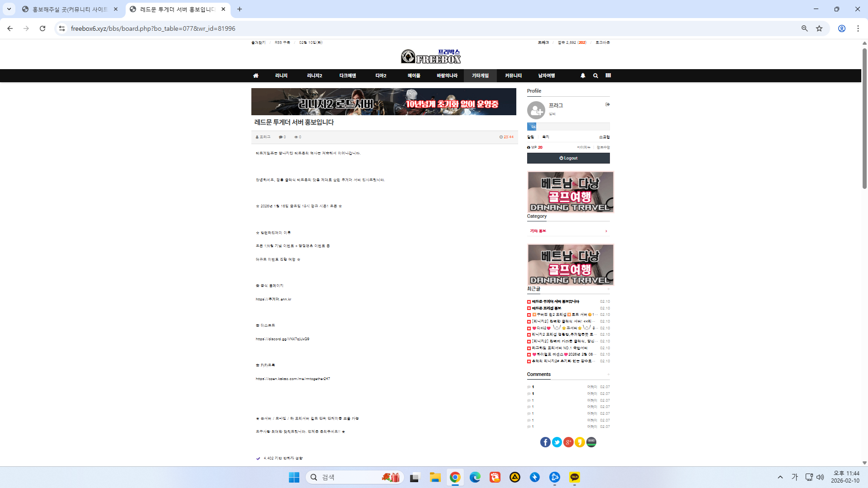The width and height of the screenshot is (868, 488).
Task: Open the 커뮤니티 menu item
Action: 513,76
